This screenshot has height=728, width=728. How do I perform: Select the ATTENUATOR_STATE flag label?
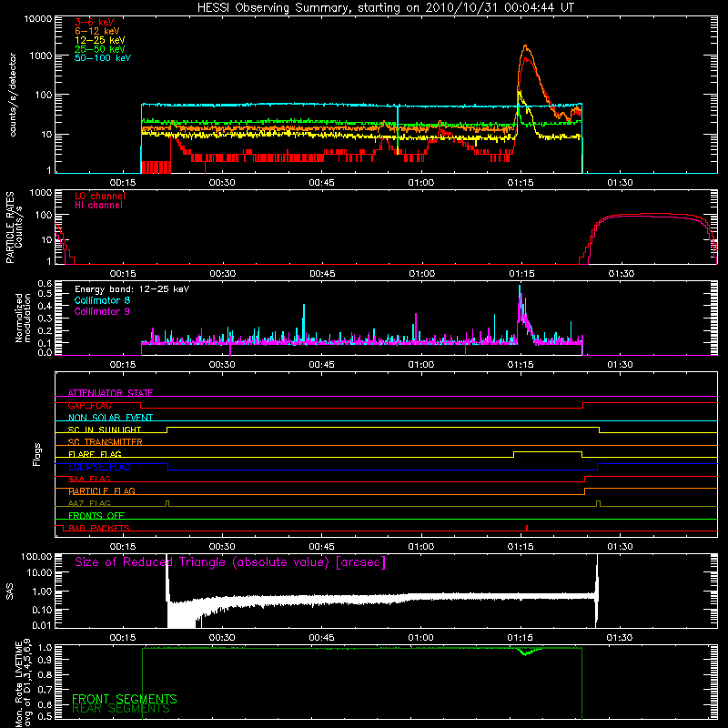click(x=110, y=393)
